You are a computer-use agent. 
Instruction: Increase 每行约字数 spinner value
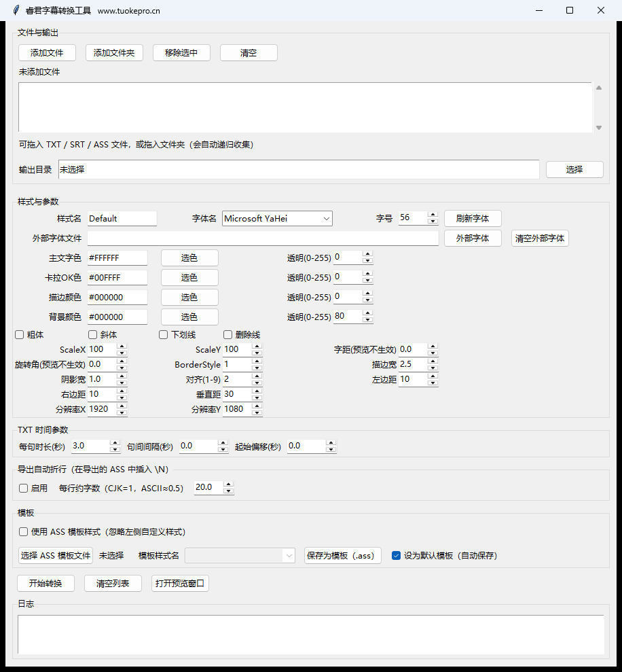[x=229, y=484]
